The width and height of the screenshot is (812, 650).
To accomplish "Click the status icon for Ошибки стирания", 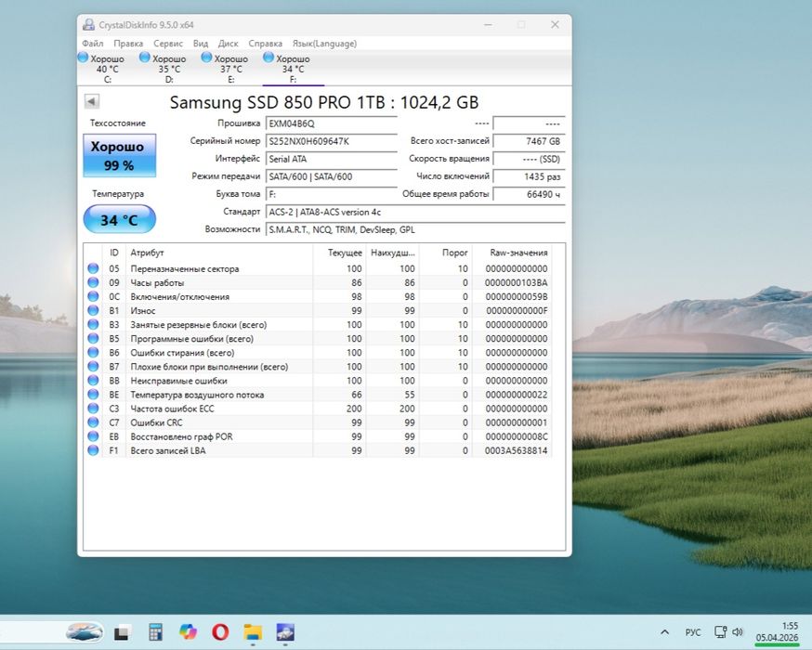I will (93, 353).
